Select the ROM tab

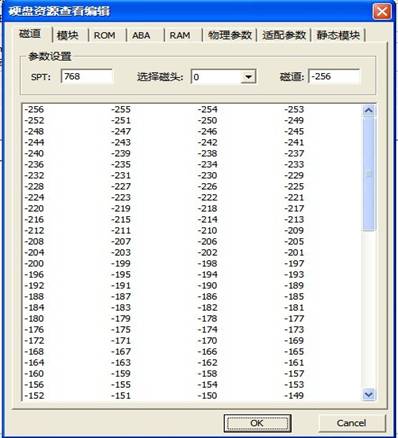tap(105, 35)
